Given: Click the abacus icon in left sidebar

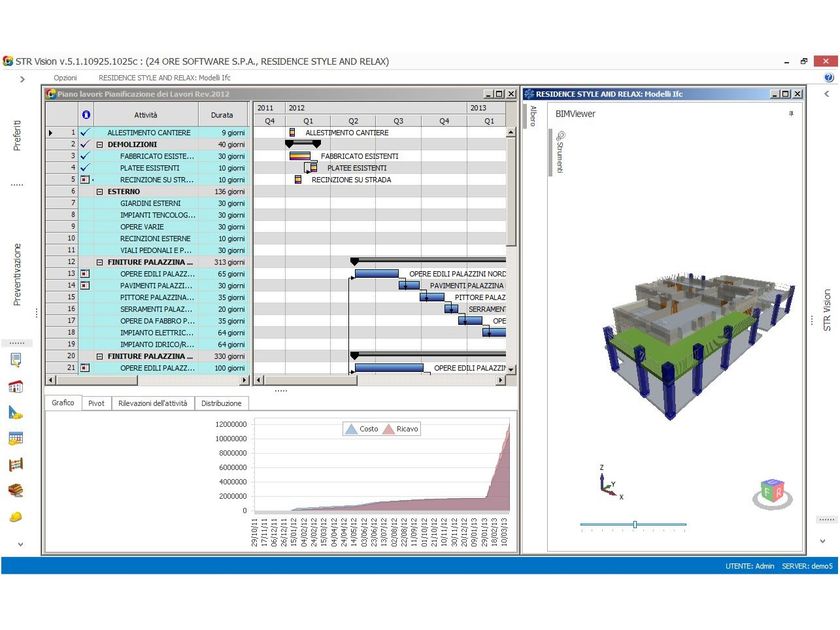Looking at the screenshot, I should coord(16,464).
